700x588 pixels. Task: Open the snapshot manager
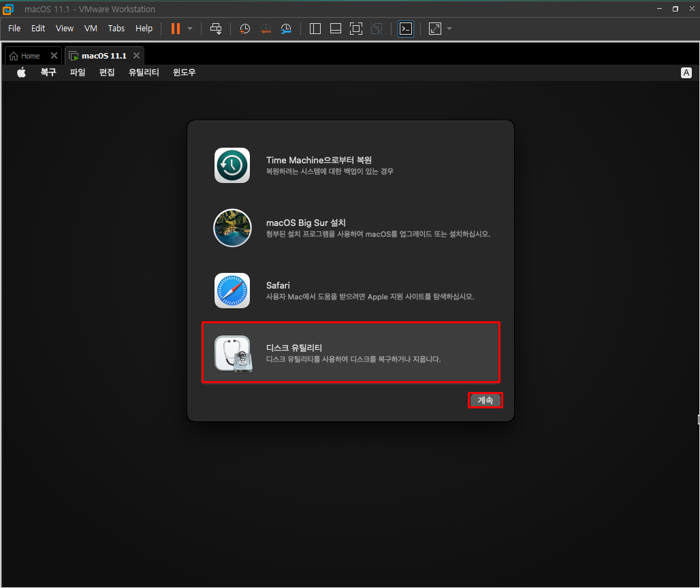click(x=286, y=29)
